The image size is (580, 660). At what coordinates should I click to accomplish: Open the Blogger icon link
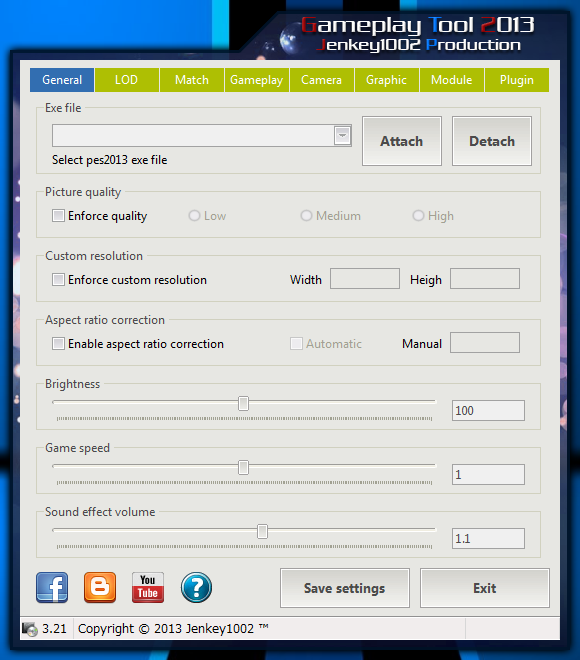(x=100, y=588)
